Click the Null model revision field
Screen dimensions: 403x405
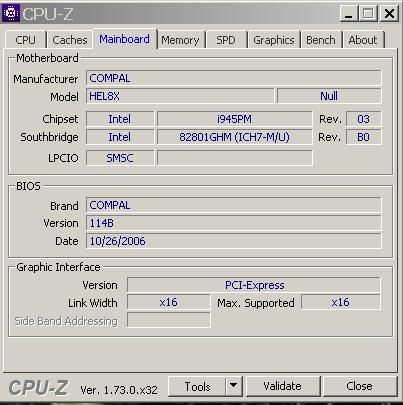click(x=329, y=96)
